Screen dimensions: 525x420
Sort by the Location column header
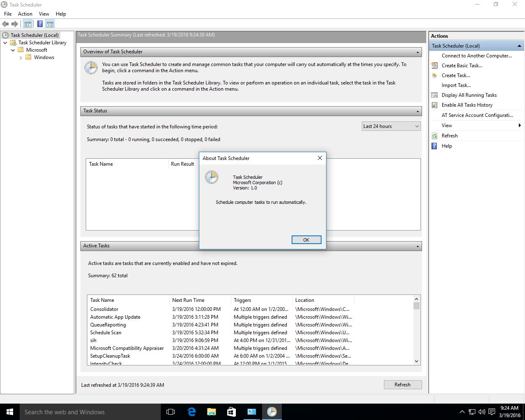[323, 300]
